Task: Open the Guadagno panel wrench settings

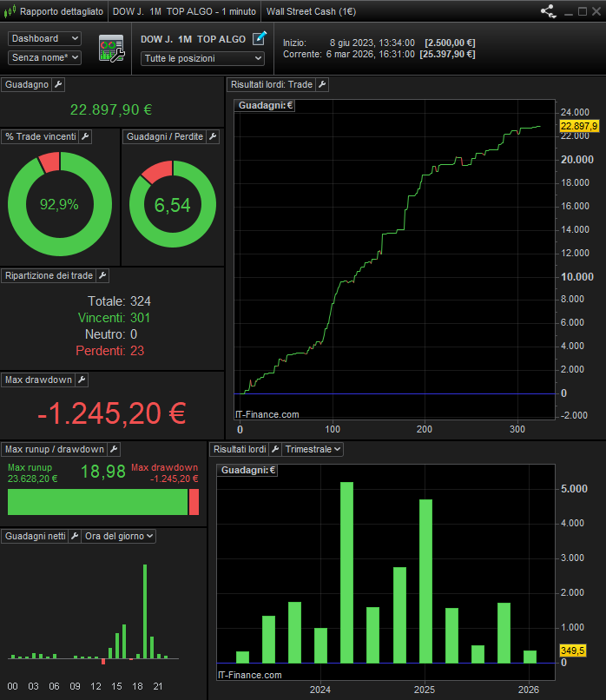Action: coord(58,84)
